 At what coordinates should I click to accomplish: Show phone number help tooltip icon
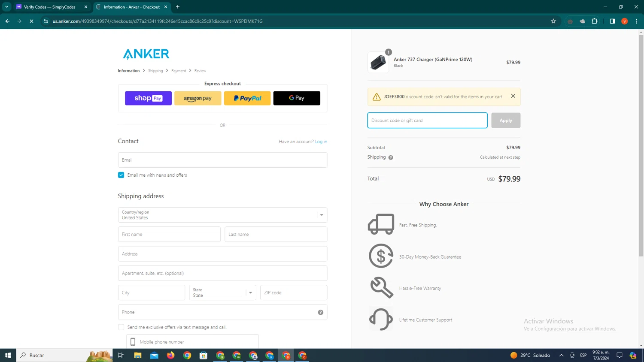pyautogui.click(x=320, y=312)
